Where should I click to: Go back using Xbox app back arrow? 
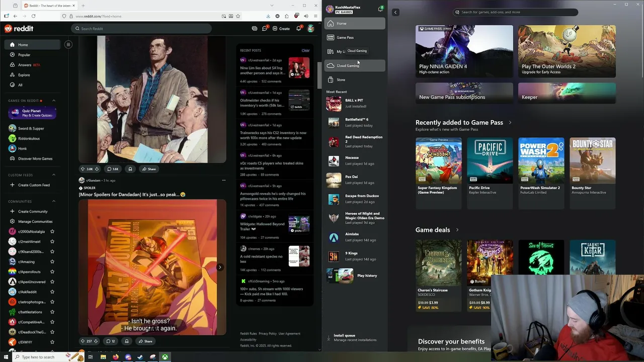coord(395,12)
